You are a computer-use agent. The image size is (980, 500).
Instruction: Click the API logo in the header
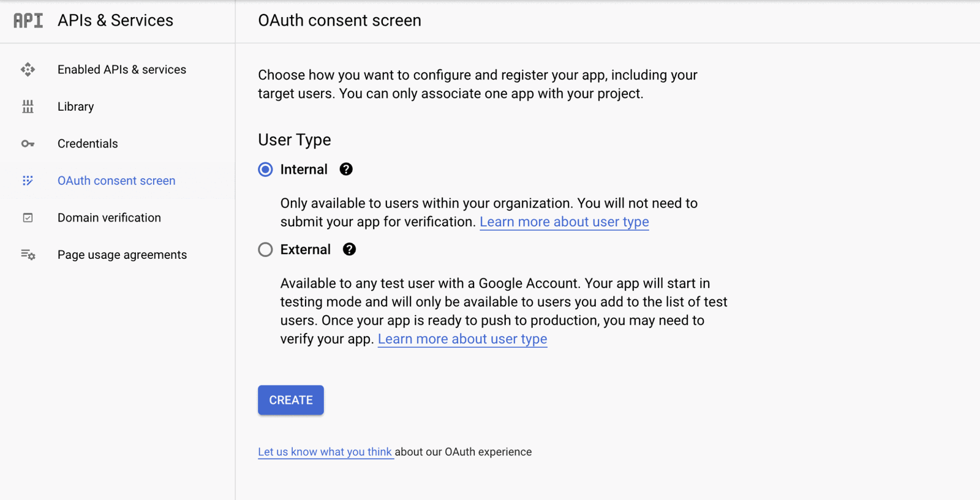(x=28, y=20)
